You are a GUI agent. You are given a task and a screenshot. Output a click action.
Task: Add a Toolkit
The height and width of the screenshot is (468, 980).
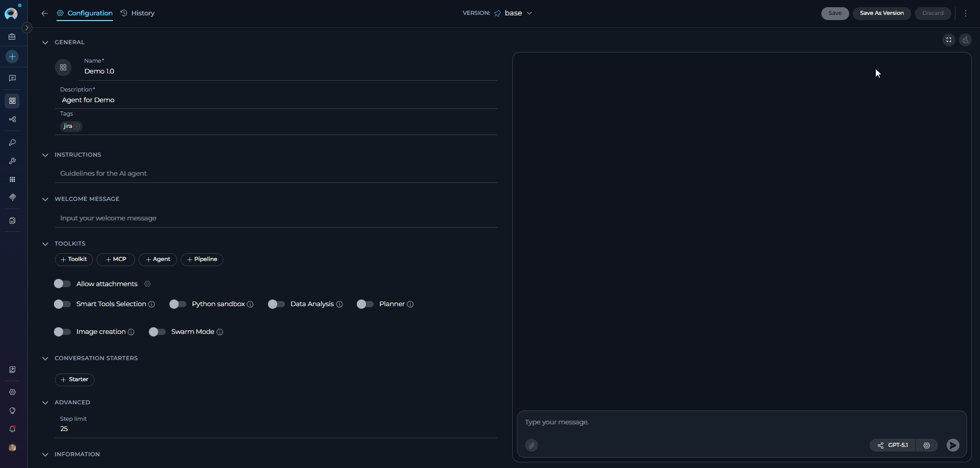click(x=74, y=259)
